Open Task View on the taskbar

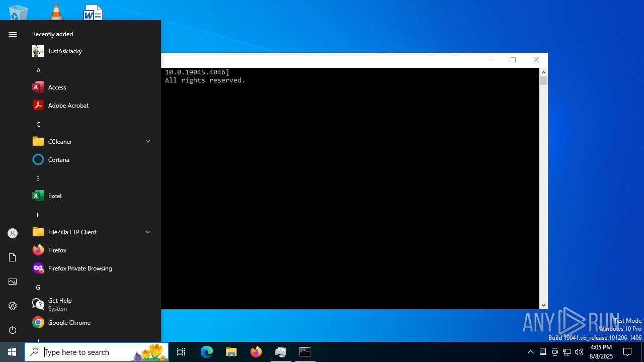coord(181,352)
